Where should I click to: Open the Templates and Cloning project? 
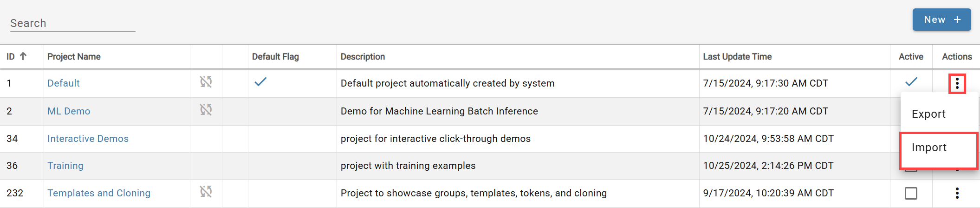pyautogui.click(x=99, y=193)
